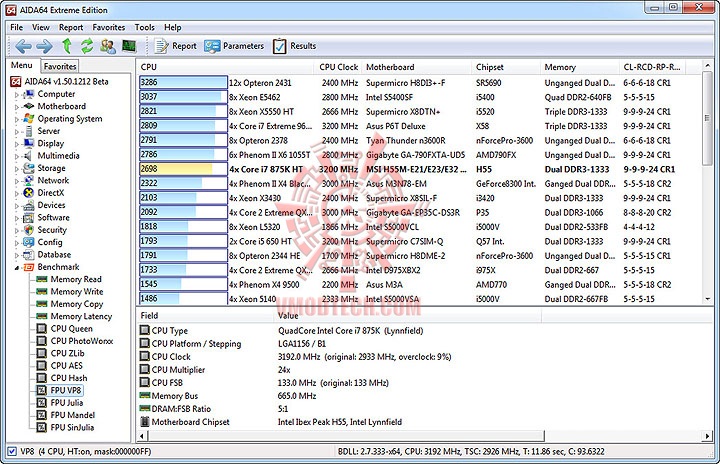
Task: Select FPU SinJulia benchmark icon
Action: 42,428
